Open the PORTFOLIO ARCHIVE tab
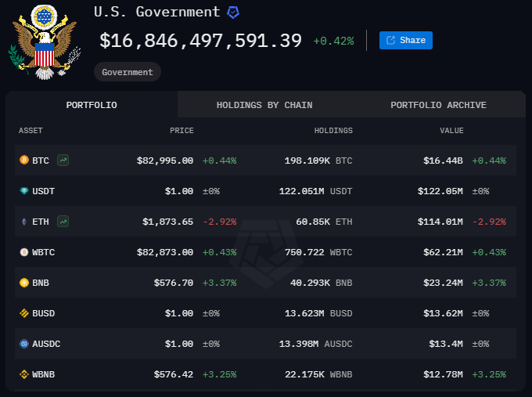The width and height of the screenshot is (532, 397). pyautogui.click(x=438, y=105)
